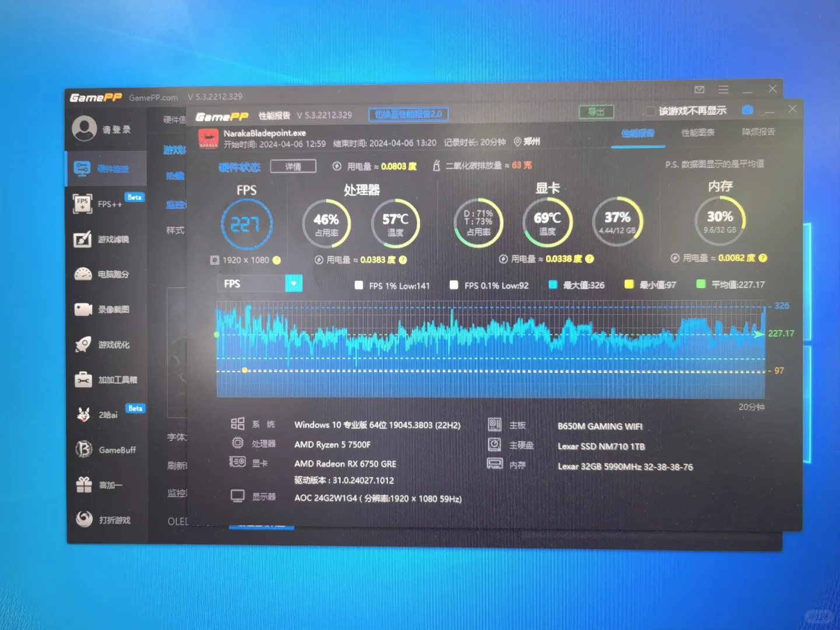Click the processor 57℃ temperature gauge
The width and height of the screenshot is (840, 630).
[395, 223]
